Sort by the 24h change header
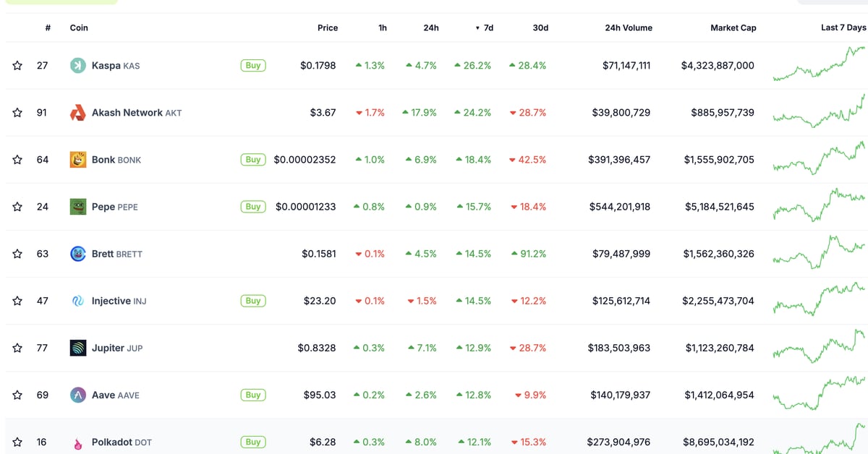This screenshot has width=868, height=454. 431,28
